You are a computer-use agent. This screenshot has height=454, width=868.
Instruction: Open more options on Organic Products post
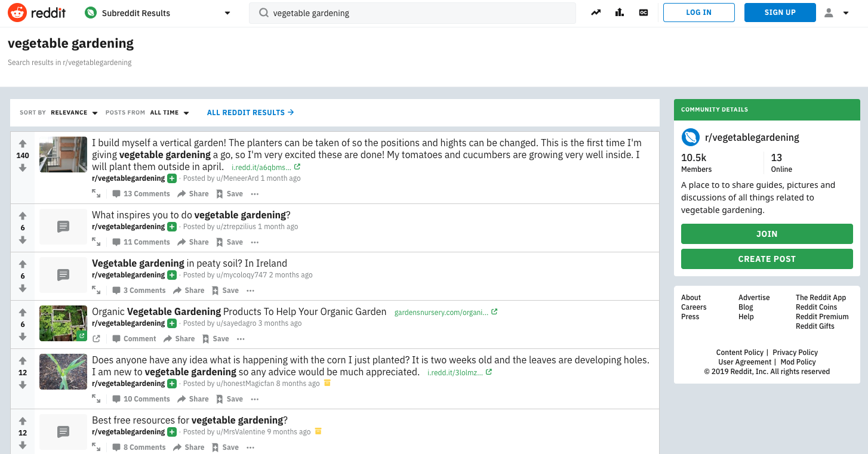tap(241, 339)
